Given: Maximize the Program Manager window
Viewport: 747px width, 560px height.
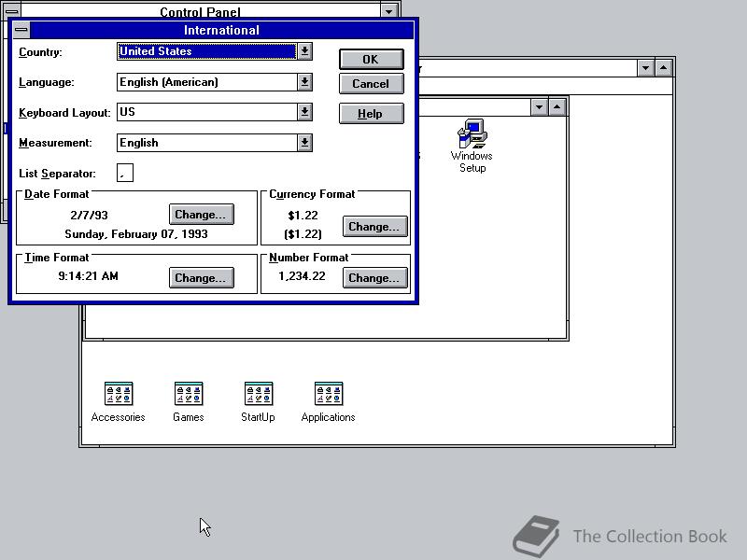Looking at the screenshot, I should click(663, 68).
